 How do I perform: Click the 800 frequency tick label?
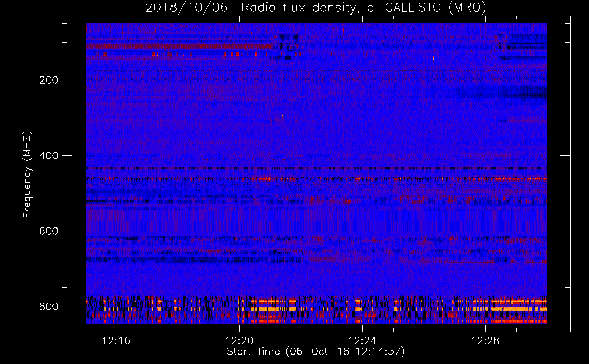coord(49,306)
